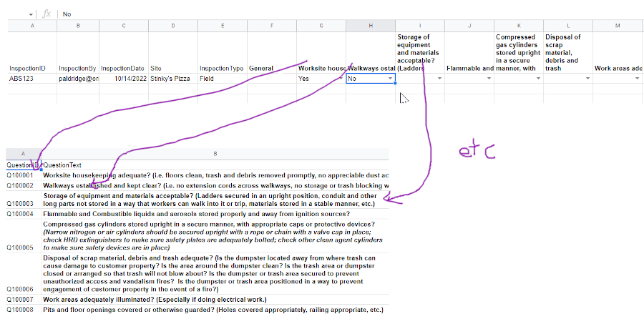
Task: Select the column D header
Action: coord(173,26)
